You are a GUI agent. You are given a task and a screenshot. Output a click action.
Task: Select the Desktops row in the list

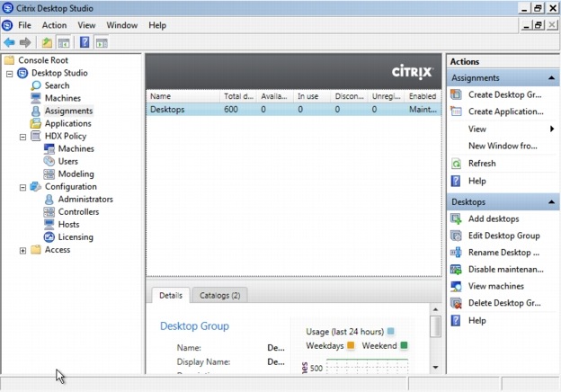click(x=294, y=110)
